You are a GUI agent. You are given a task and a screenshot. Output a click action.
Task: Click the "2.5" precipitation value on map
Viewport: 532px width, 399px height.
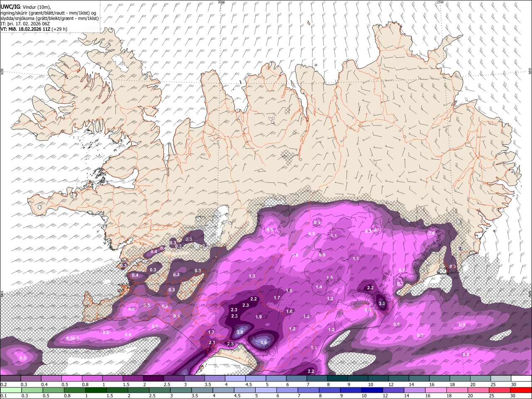[230, 344]
